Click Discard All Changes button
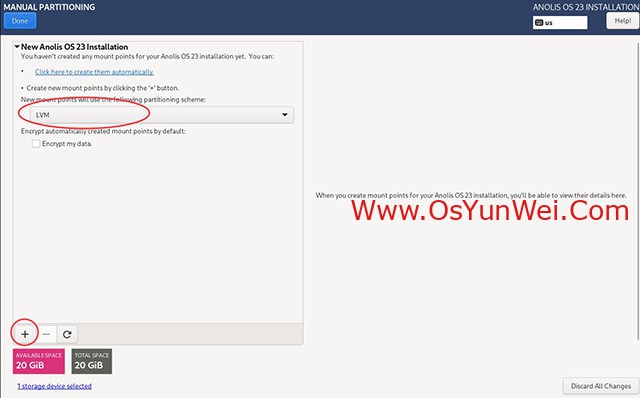 pyautogui.click(x=601, y=386)
